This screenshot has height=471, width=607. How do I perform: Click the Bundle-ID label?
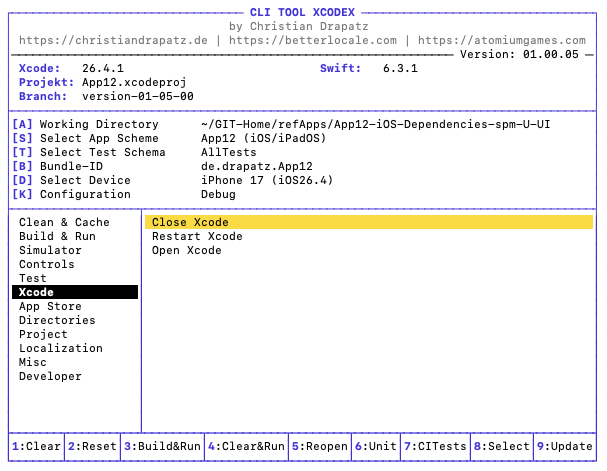(x=72, y=166)
